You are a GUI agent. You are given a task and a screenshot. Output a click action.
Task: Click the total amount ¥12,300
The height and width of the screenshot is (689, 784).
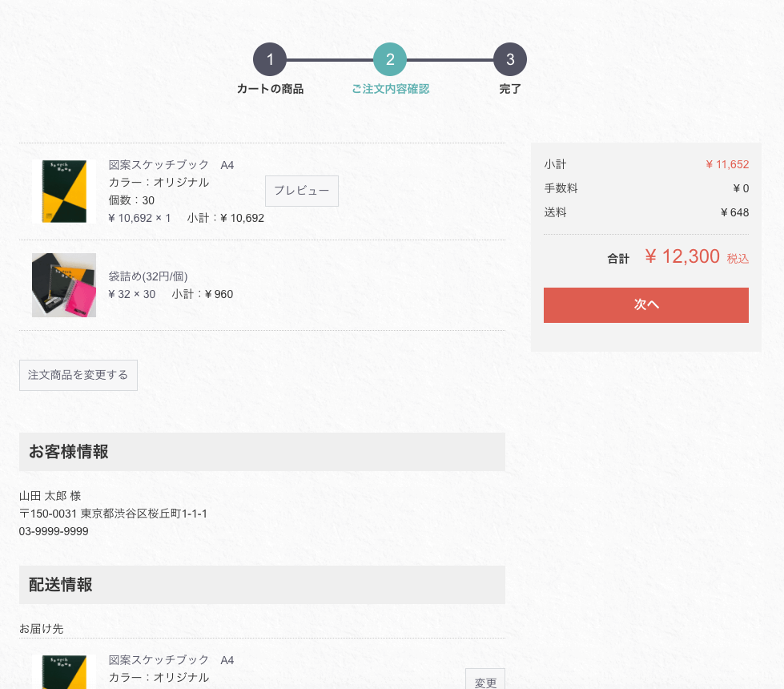click(682, 256)
